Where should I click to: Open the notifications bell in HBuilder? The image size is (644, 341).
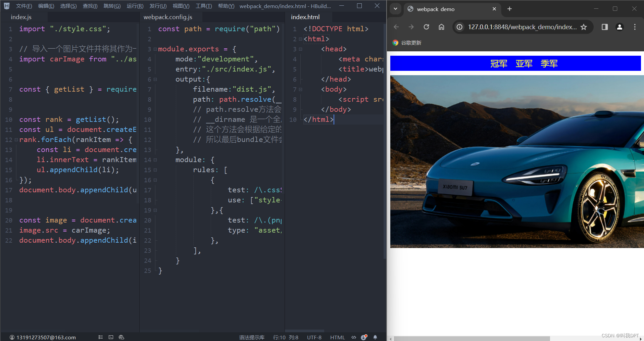point(375,337)
